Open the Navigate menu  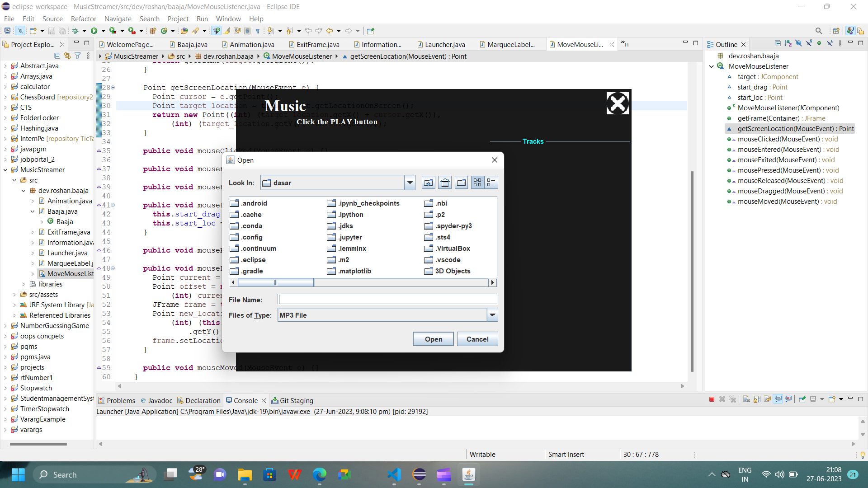118,19
